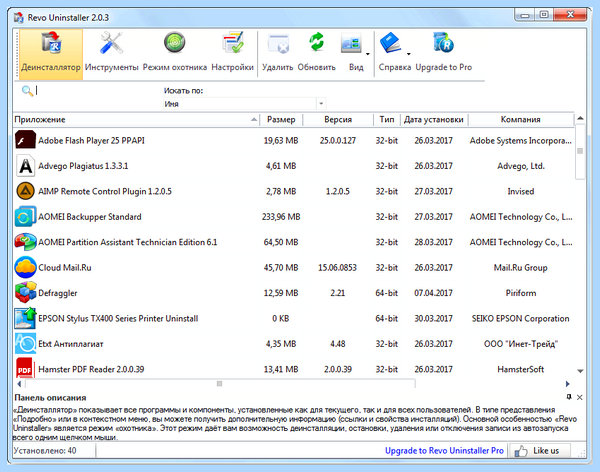Open Upgrade to Revo Uninstaller Pro link
Screen dimensions: 600x472
pyautogui.click(x=444, y=451)
